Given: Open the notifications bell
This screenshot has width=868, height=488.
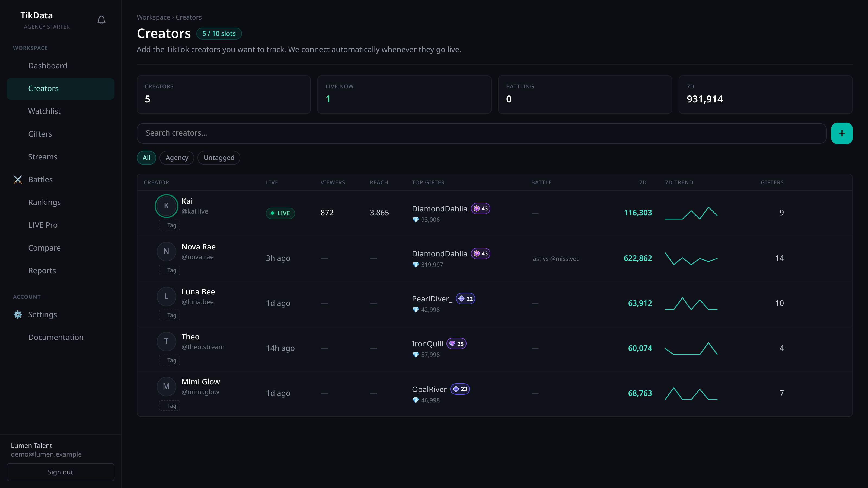Looking at the screenshot, I should tap(101, 20).
